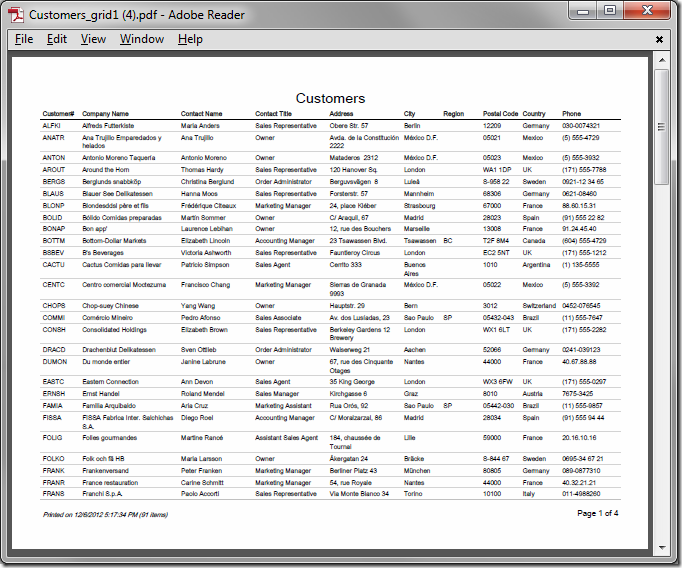Viewport: 682px width, 568px height.
Task: Click the scroll up arrow of vertical scrollbar
Action: pos(662,60)
